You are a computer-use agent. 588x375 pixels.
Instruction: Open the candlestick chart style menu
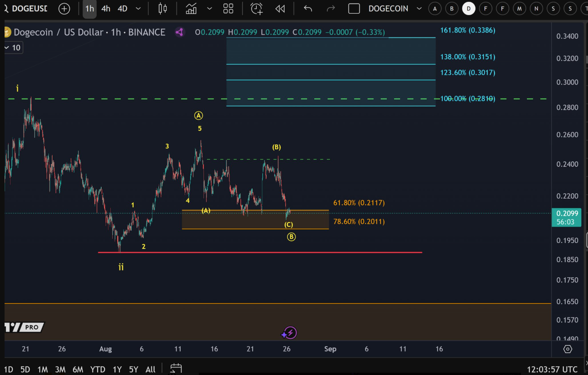[163, 9]
